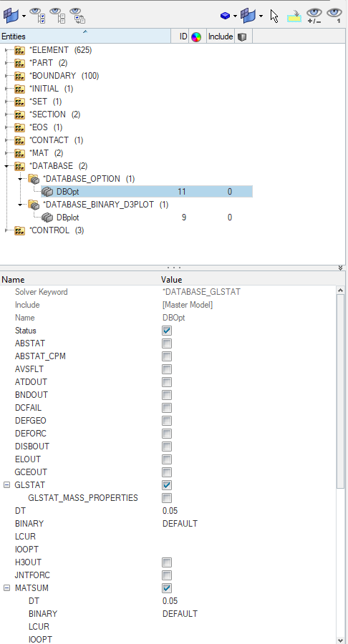This screenshot has height=644, width=348.
Task: Click the yellow highlight selection icon
Action: coord(294,16)
